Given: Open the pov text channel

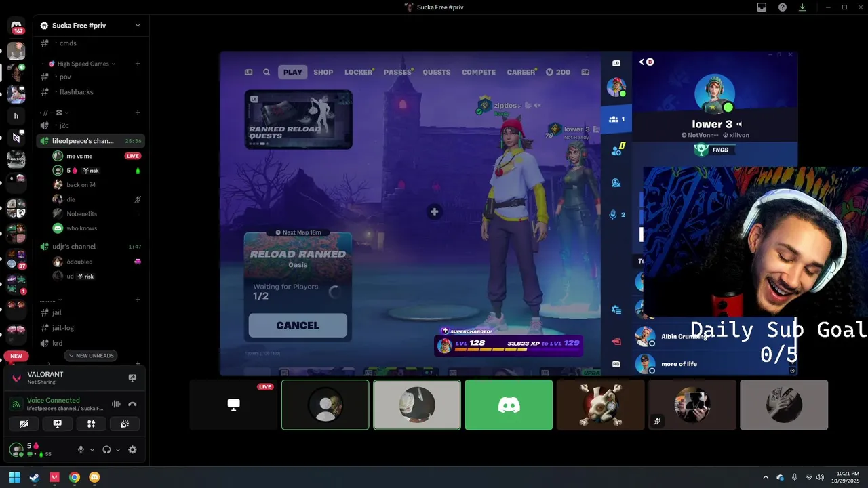Looking at the screenshot, I should (91, 77).
